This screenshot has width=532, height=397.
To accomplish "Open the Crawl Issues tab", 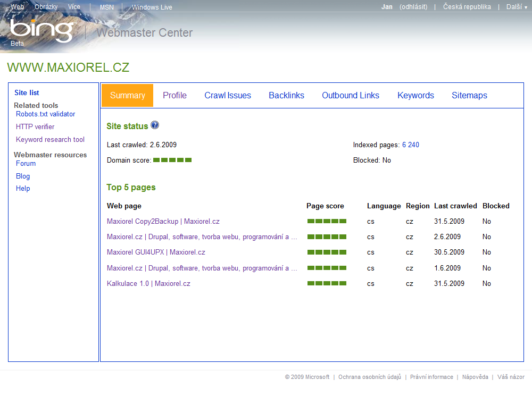I will (x=228, y=95).
